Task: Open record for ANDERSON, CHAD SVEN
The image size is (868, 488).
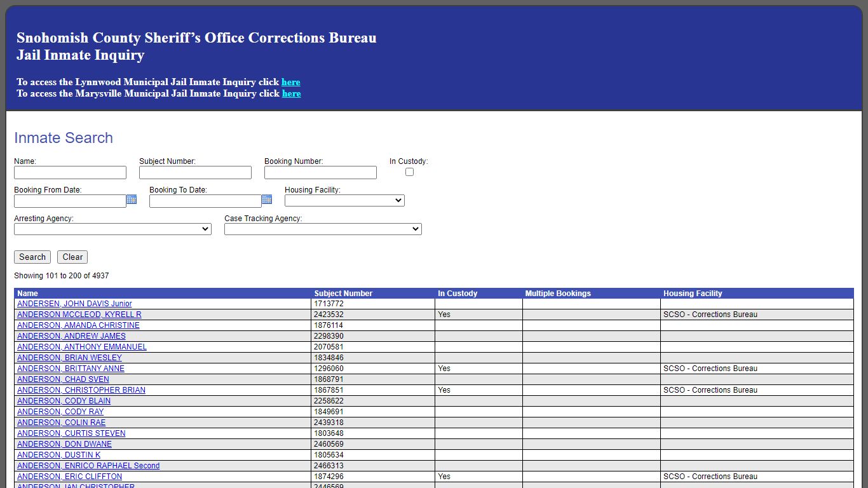Action: click(x=63, y=379)
